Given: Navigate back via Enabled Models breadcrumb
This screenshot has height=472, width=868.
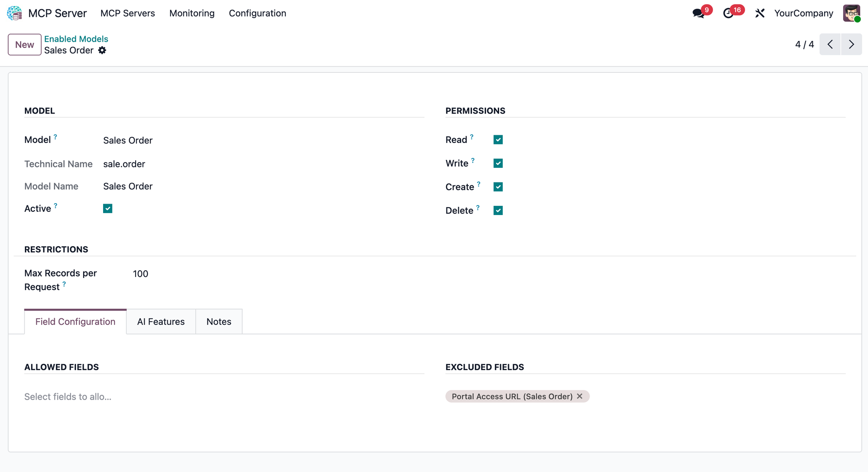Looking at the screenshot, I should pos(76,38).
